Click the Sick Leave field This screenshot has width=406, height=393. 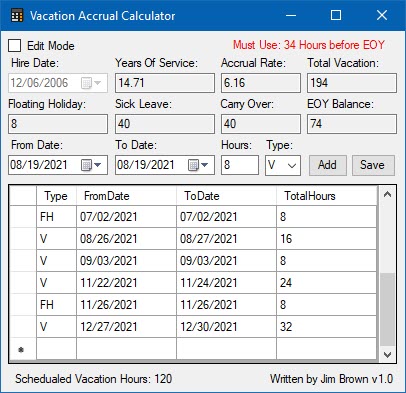click(x=165, y=124)
